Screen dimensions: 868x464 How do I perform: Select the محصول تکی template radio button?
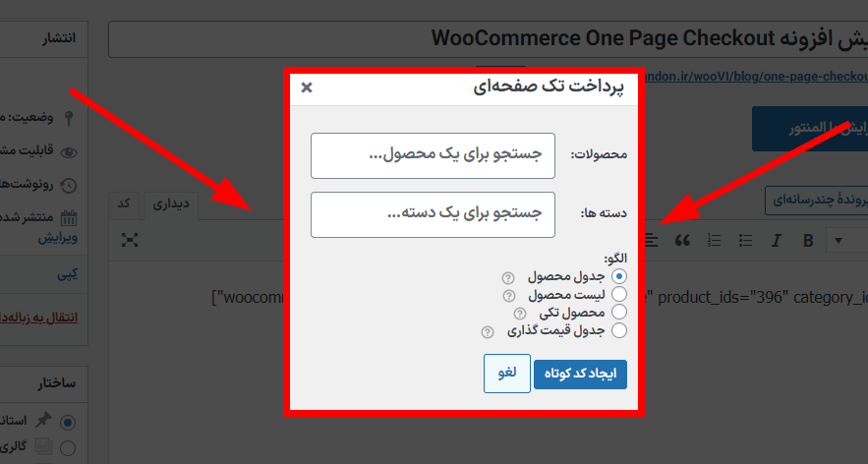pos(619,314)
